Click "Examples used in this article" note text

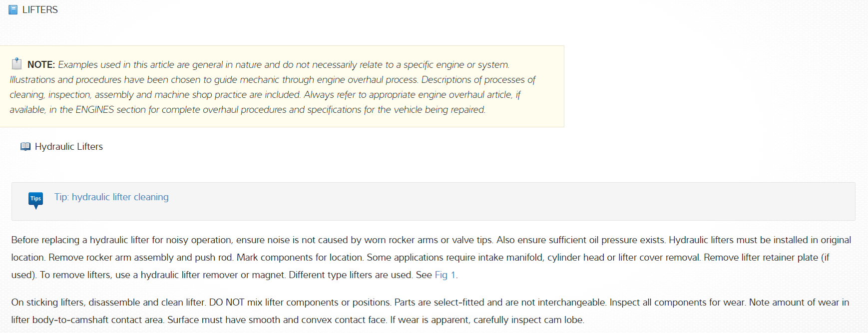[116, 65]
